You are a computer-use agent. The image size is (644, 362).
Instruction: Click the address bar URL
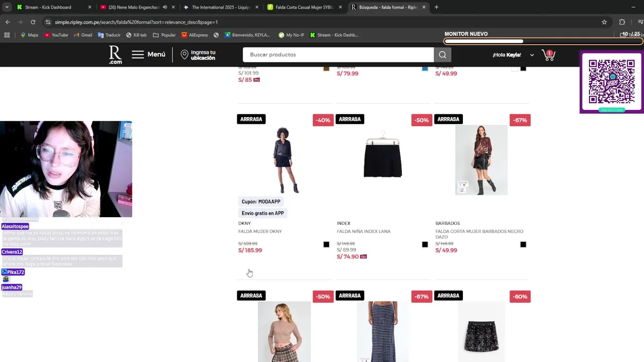pos(136,22)
